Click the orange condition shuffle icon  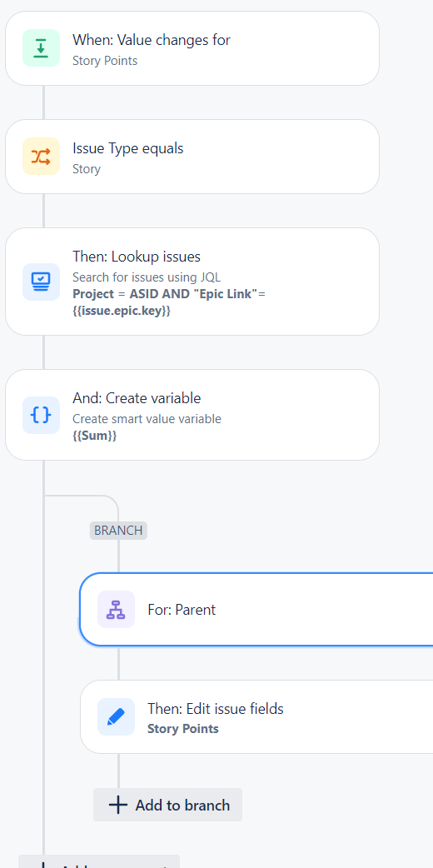click(x=41, y=157)
